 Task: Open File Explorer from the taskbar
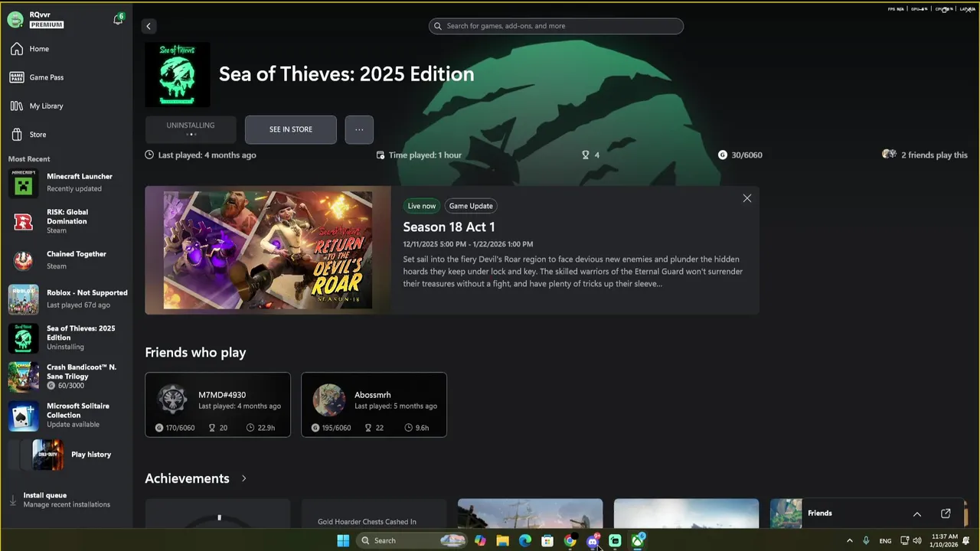point(502,540)
